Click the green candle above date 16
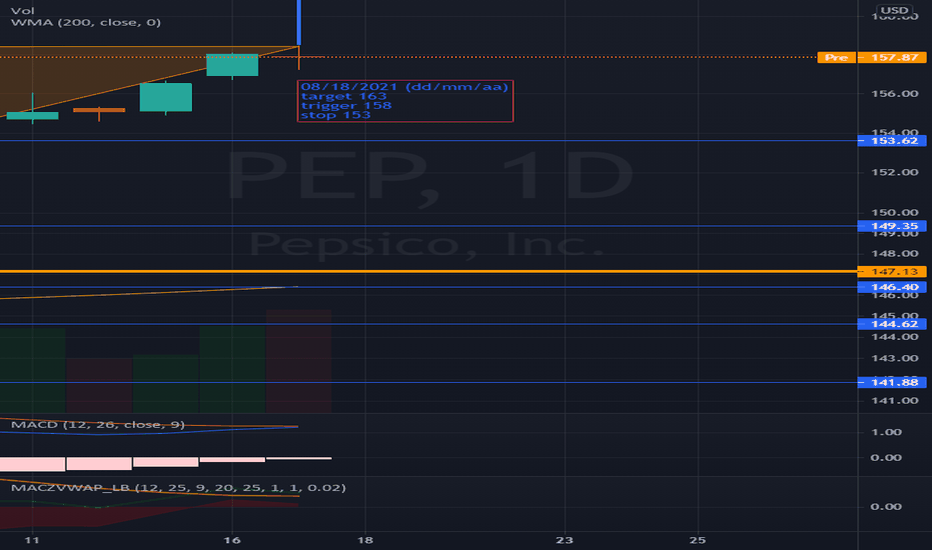 pos(232,65)
